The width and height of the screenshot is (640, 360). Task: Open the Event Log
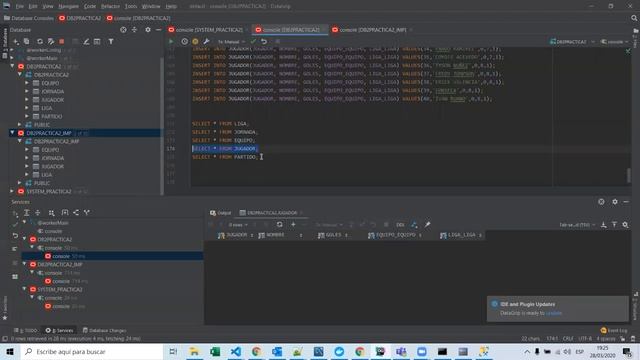tap(614, 331)
